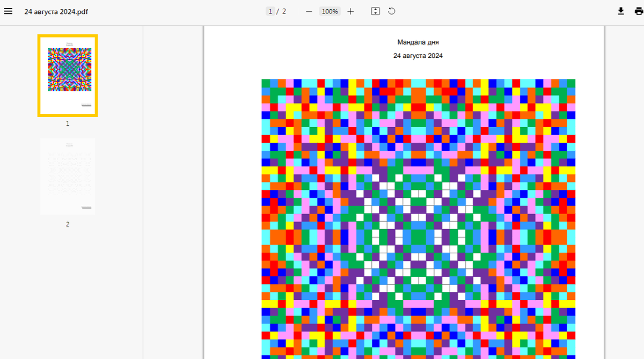
Task: Zoom out with the minus icon
Action: pos(309,11)
